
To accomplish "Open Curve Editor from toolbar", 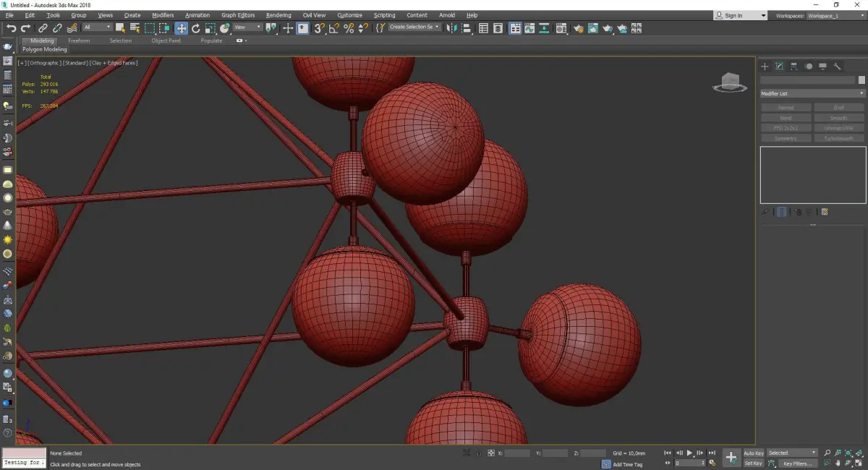I will tap(529, 28).
